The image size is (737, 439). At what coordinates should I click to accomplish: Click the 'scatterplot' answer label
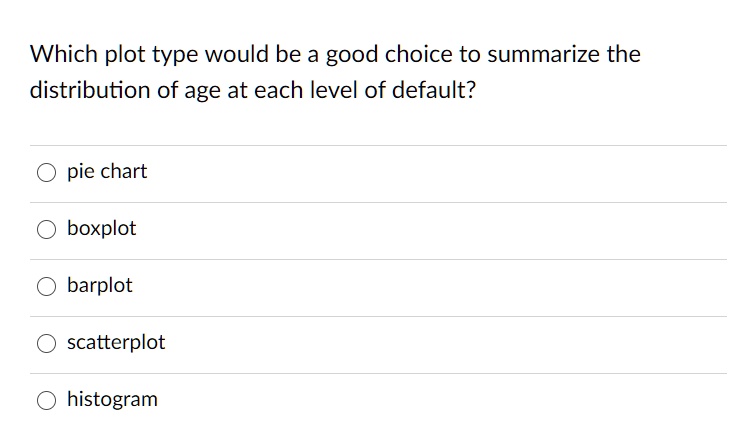pyautogui.click(x=116, y=342)
